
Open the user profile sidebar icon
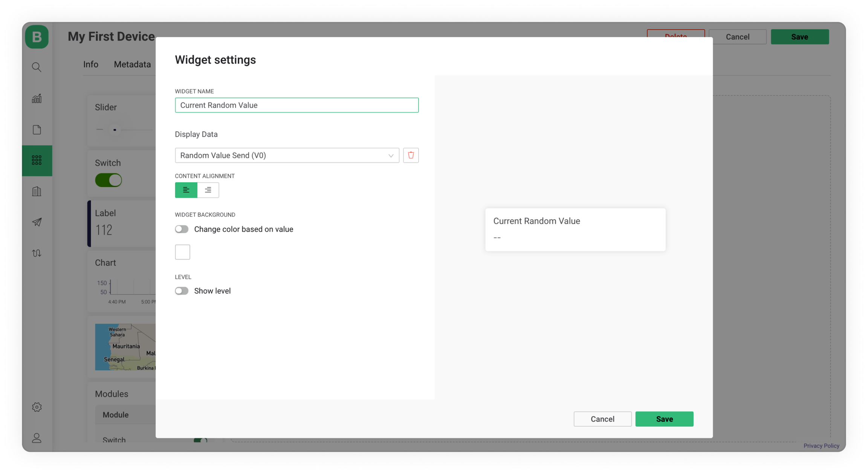tap(37, 438)
